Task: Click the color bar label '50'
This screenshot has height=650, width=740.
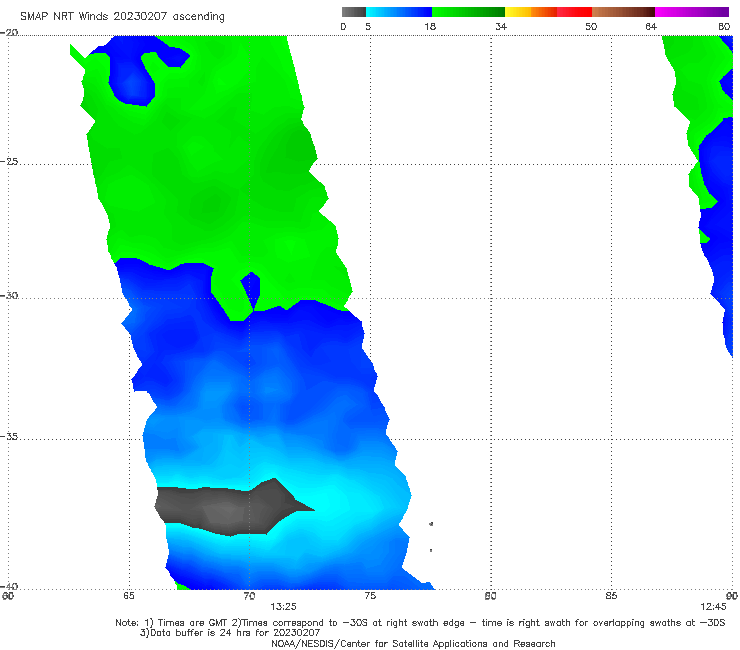Action: (591, 26)
